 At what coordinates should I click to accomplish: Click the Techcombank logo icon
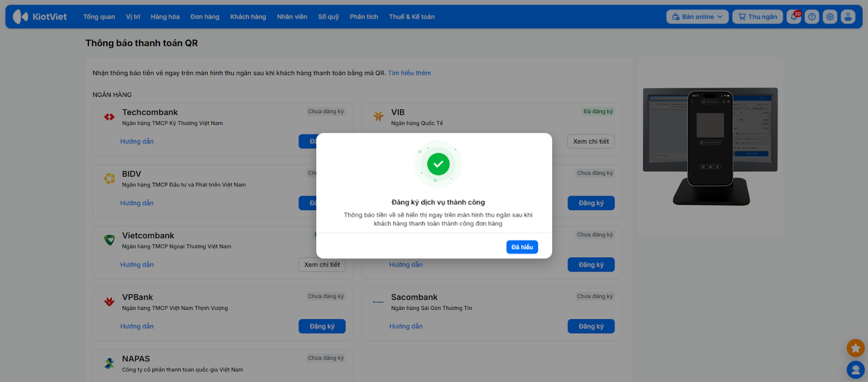pyautogui.click(x=110, y=116)
